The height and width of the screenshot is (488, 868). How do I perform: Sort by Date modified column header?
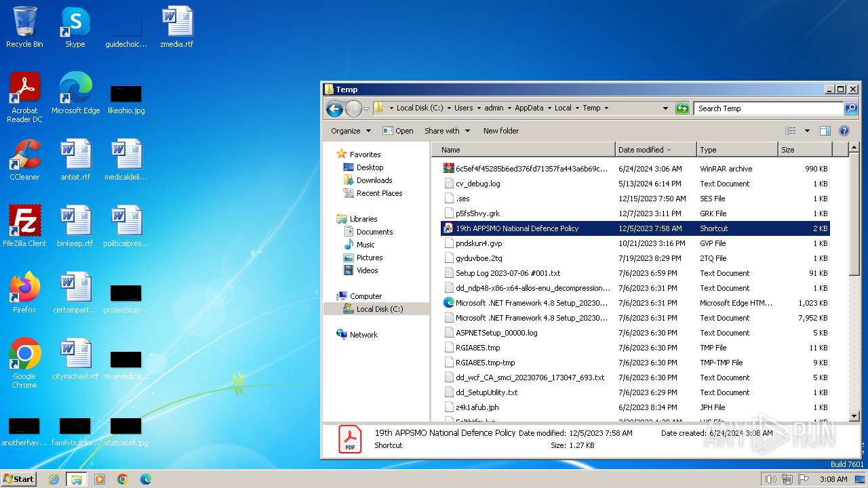(x=656, y=150)
